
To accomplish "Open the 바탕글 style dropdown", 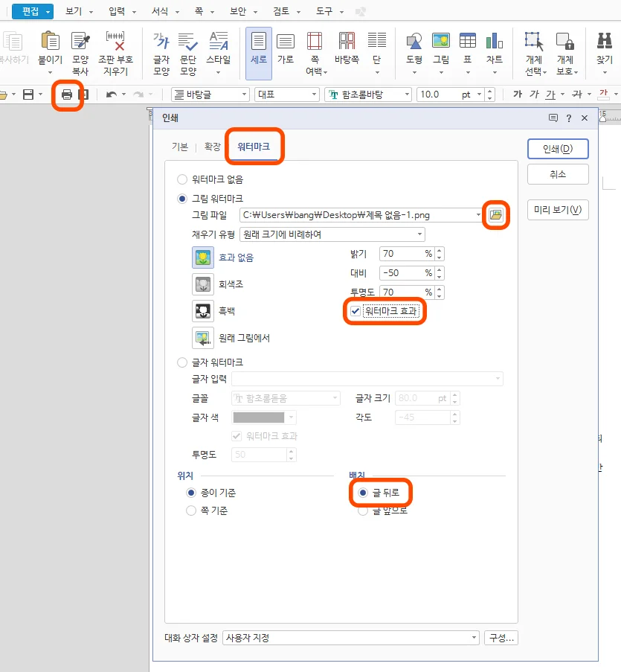I will click(x=244, y=95).
